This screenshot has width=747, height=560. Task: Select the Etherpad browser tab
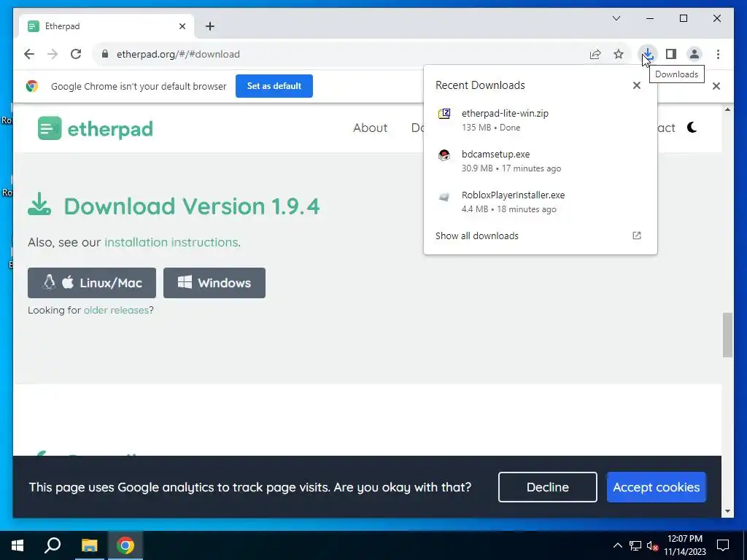click(107, 26)
